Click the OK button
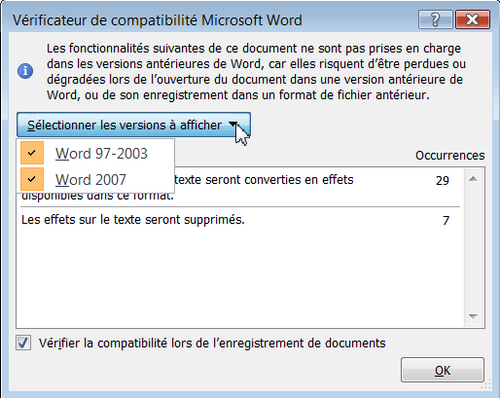 [x=443, y=370]
